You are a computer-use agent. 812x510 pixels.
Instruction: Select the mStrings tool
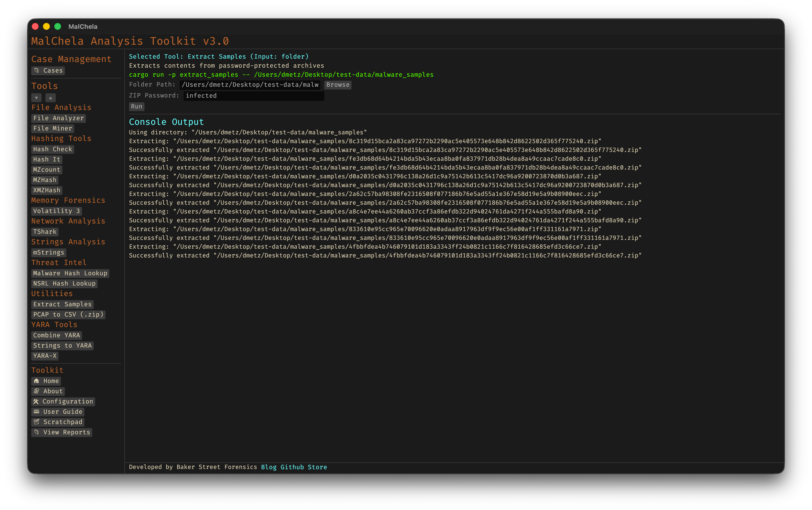tap(49, 253)
